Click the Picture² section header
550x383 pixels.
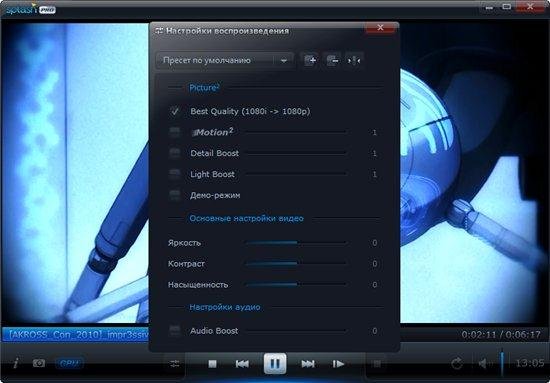coord(204,88)
